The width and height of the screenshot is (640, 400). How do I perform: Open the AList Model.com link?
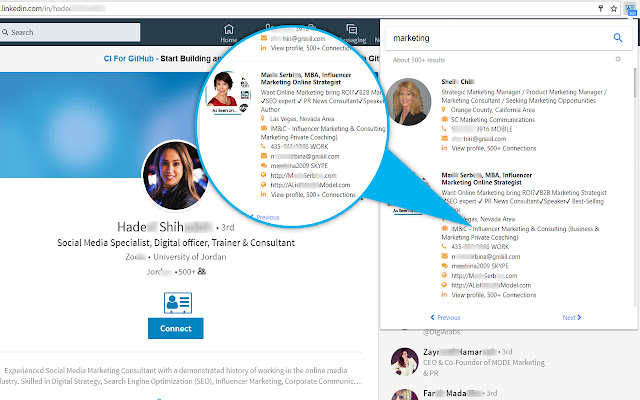click(491, 285)
